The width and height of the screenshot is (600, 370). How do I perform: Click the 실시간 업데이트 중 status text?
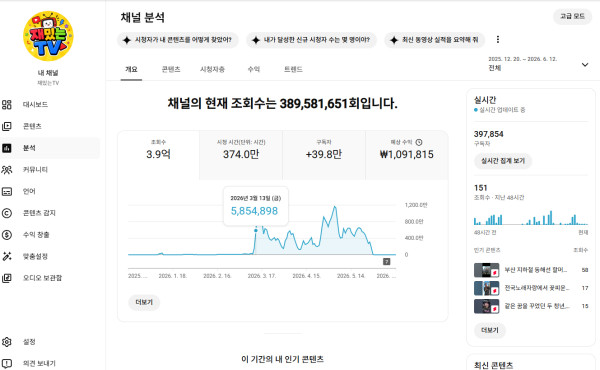tap(502, 110)
